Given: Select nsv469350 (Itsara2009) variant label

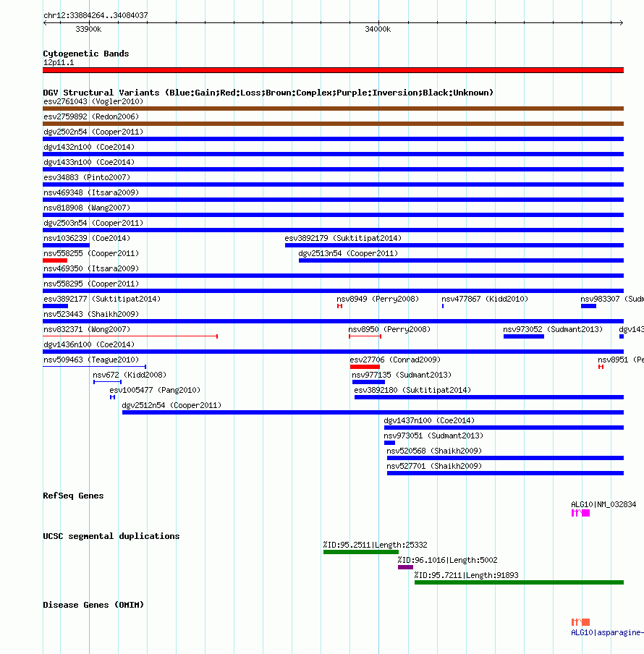Looking at the screenshot, I should [x=91, y=268].
